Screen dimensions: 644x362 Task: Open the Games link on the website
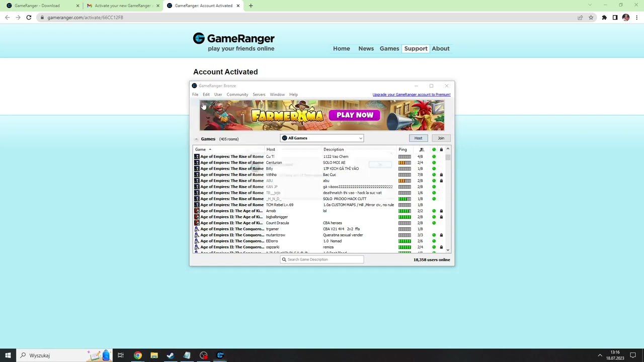389,49
